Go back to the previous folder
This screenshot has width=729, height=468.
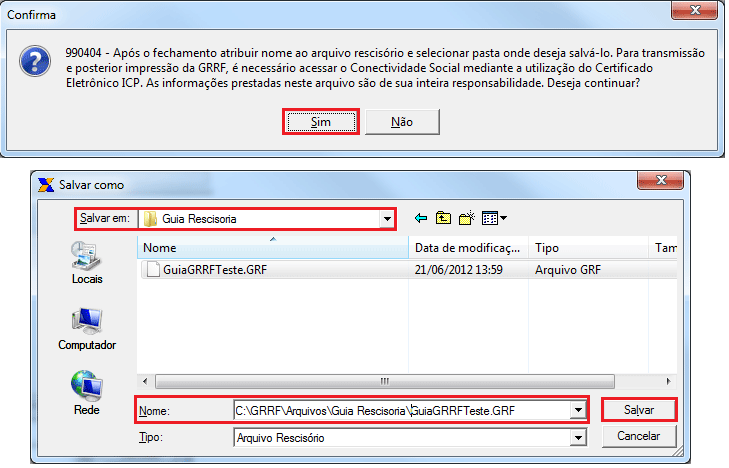[421, 218]
